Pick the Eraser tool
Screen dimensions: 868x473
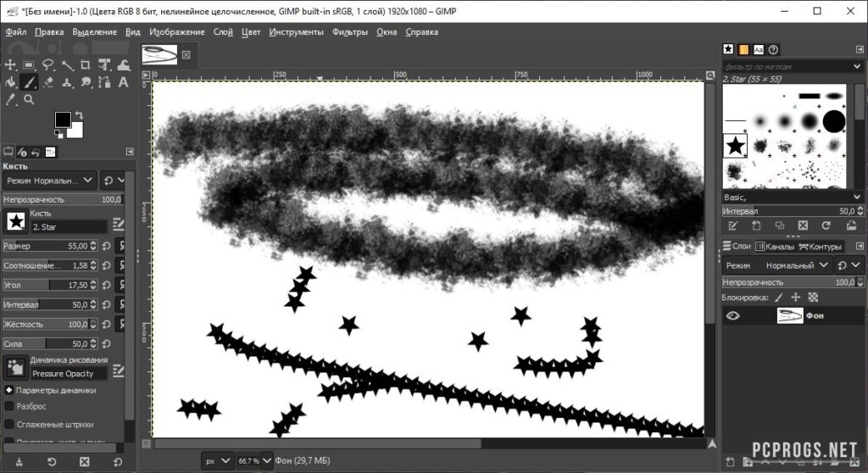point(47,82)
